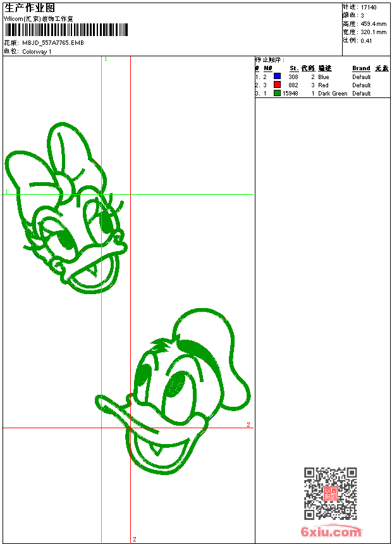Click the Wilcom studio header text
The width and height of the screenshot is (392, 544).
pos(38,19)
